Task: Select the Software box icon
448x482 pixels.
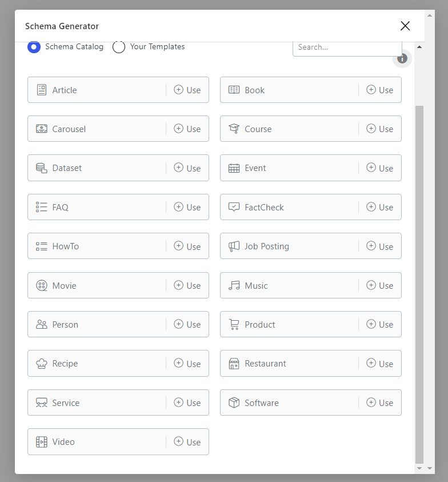Action: [234, 403]
